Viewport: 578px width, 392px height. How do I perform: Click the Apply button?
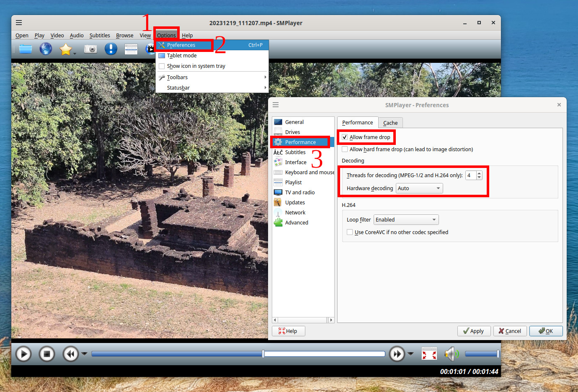point(473,331)
